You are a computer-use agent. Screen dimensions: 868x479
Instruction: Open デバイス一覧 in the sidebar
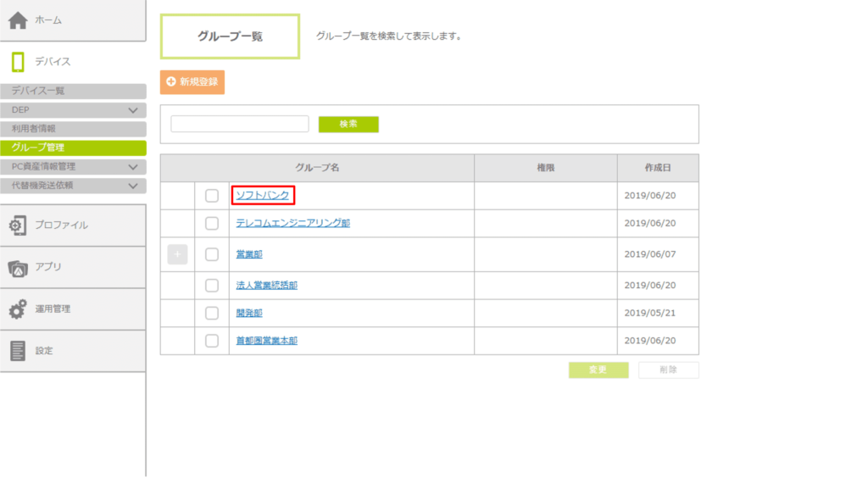coord(38,91)
